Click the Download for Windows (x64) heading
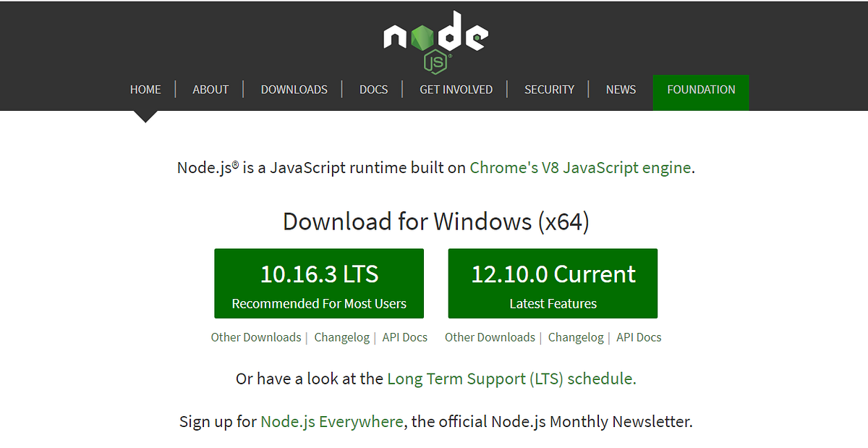The height and width of the screenshot is (448, 868). pos(436,221)
